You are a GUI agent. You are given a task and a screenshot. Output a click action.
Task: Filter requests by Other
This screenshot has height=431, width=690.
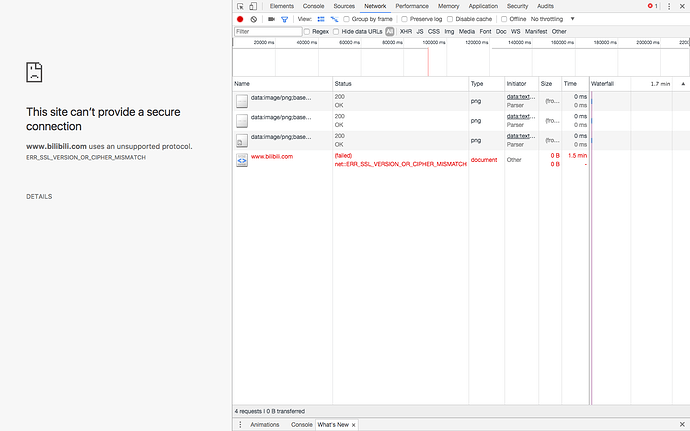point(559,32)
